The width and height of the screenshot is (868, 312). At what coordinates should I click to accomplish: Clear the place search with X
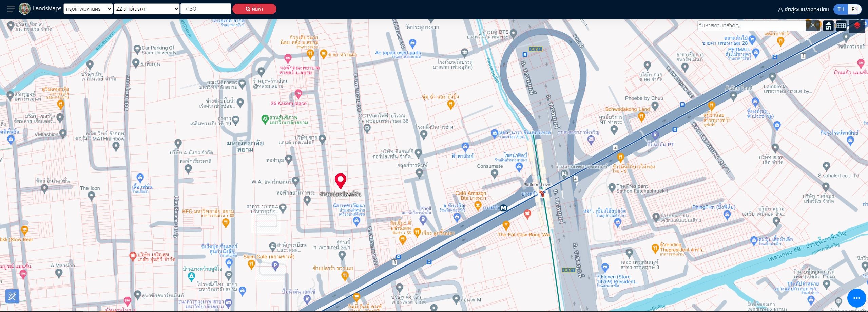812,25
